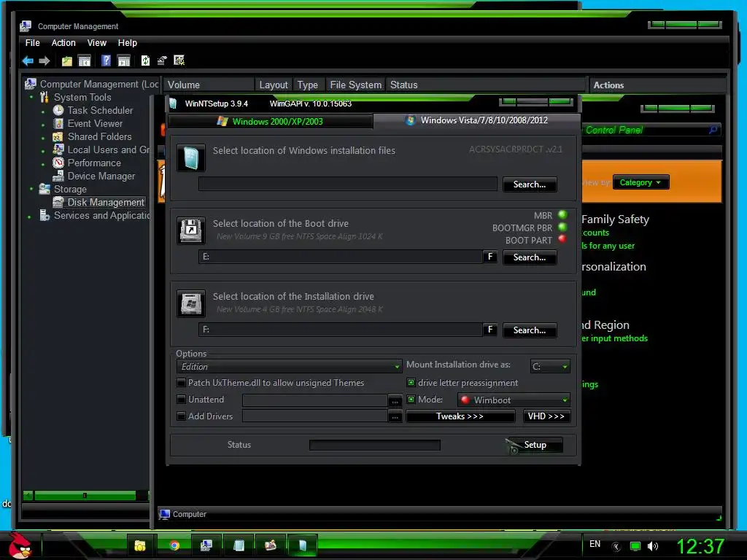This screenshot has height=560, width=747.
Task: Select Shared Folders in the tree
Action: pyautogui.click(x=99, y=136)
